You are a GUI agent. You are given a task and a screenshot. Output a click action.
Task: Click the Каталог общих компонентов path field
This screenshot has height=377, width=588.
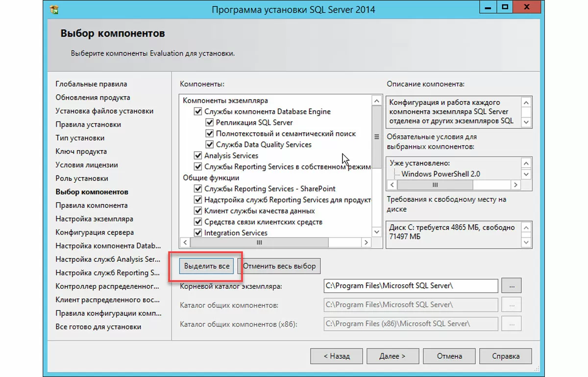point(411,304)
